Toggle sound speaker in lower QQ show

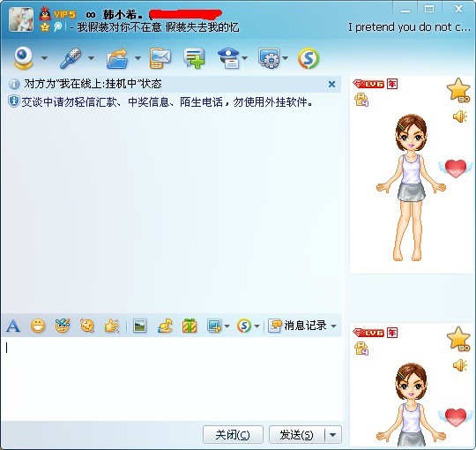pyautogui.click(x=460, y=365)
